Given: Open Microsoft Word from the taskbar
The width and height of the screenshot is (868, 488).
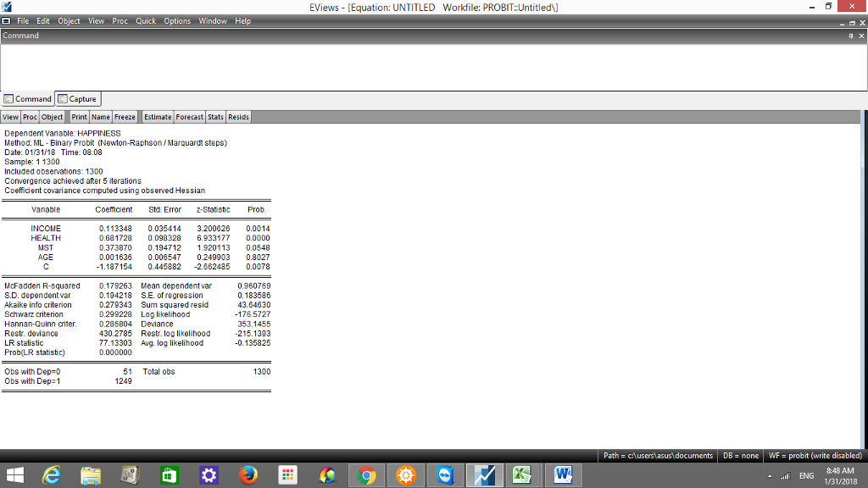Looking at the screenshot, I should coord(563,474).
